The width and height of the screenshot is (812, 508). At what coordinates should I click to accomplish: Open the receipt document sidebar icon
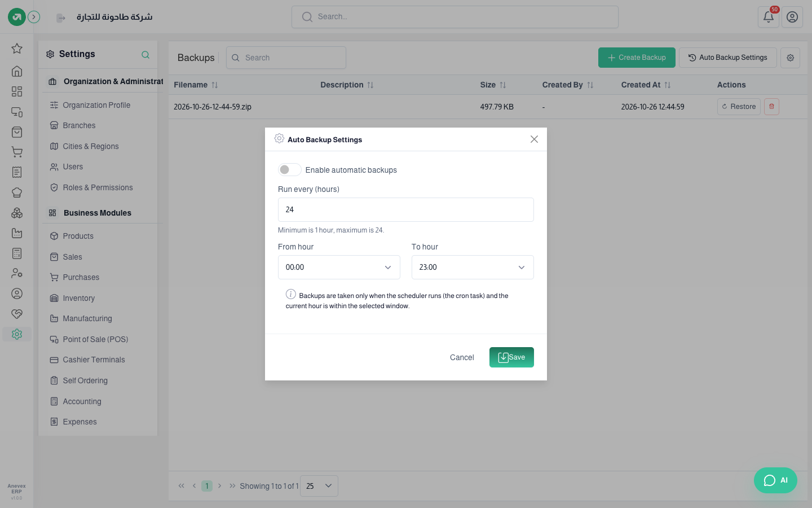tap(17, 172)
